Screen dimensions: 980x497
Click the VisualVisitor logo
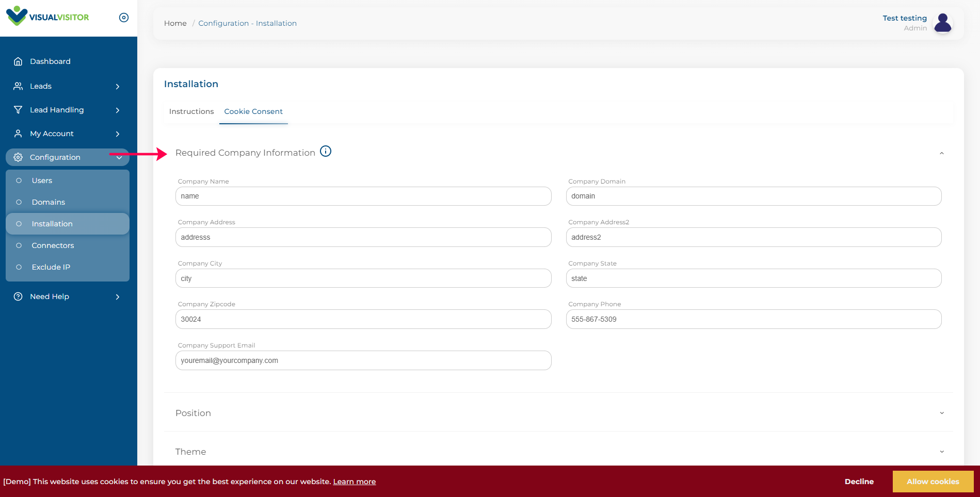point(47,16)
